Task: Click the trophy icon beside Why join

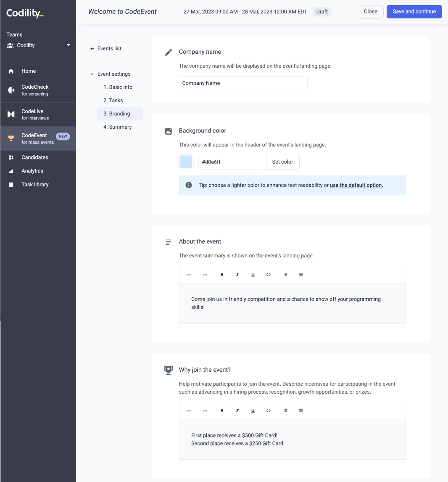Action: (168, 370)
